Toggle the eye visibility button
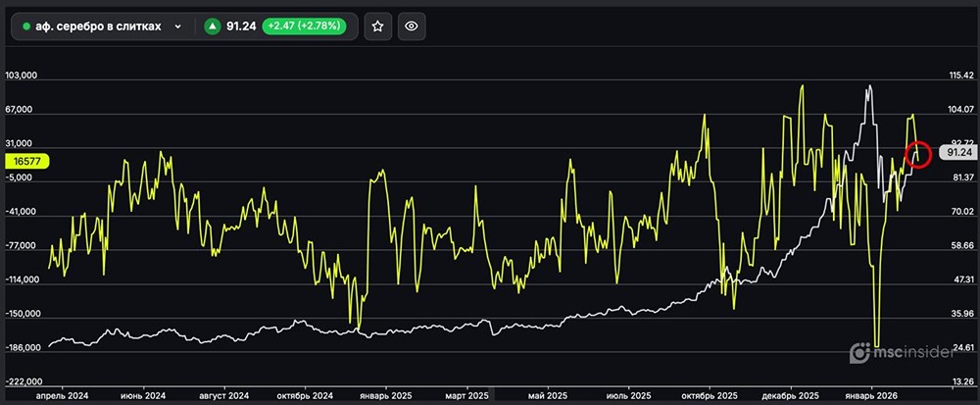Viewport: 980px width, 405px height. (x=412, y=26)
